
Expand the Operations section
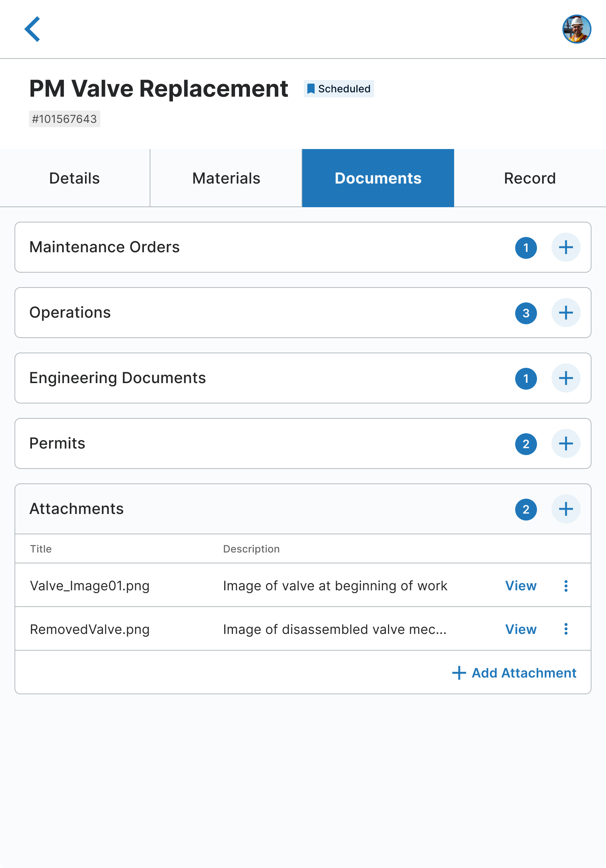point(303,313)
